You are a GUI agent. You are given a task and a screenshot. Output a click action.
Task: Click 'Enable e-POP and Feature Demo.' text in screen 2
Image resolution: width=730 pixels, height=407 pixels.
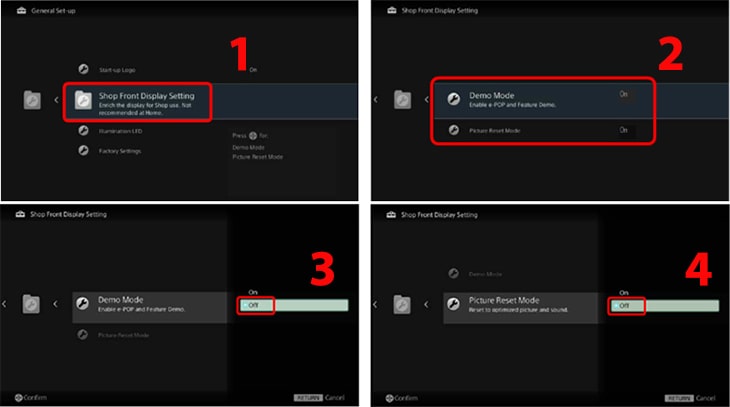512,105
